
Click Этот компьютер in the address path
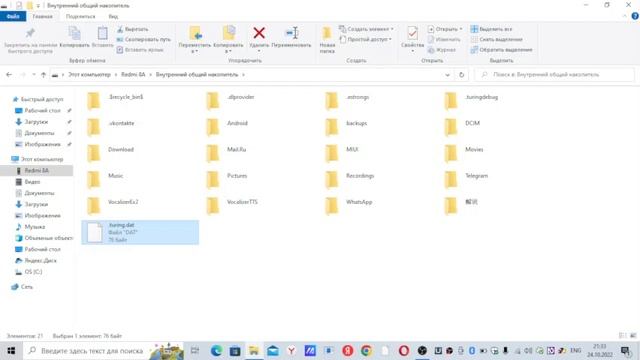coord(89,75)
